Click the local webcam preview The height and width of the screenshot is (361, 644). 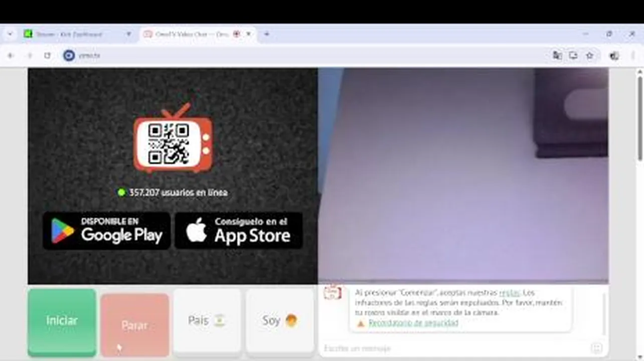(463, 175)
